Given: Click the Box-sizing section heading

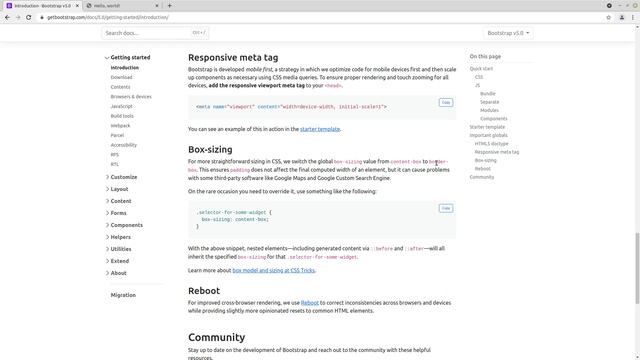Looking at the screenshot, I should click(x=210, y=150).
